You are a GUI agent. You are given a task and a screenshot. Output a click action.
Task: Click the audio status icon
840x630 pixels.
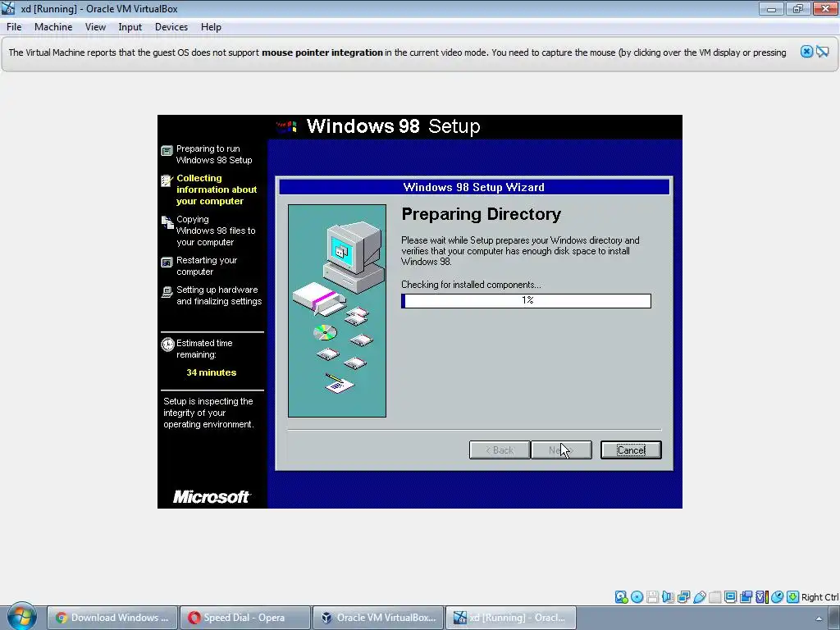coord(668,597)
